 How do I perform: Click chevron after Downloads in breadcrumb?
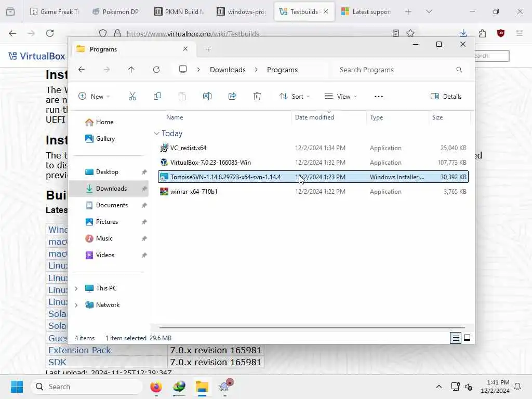pos(256,70)
